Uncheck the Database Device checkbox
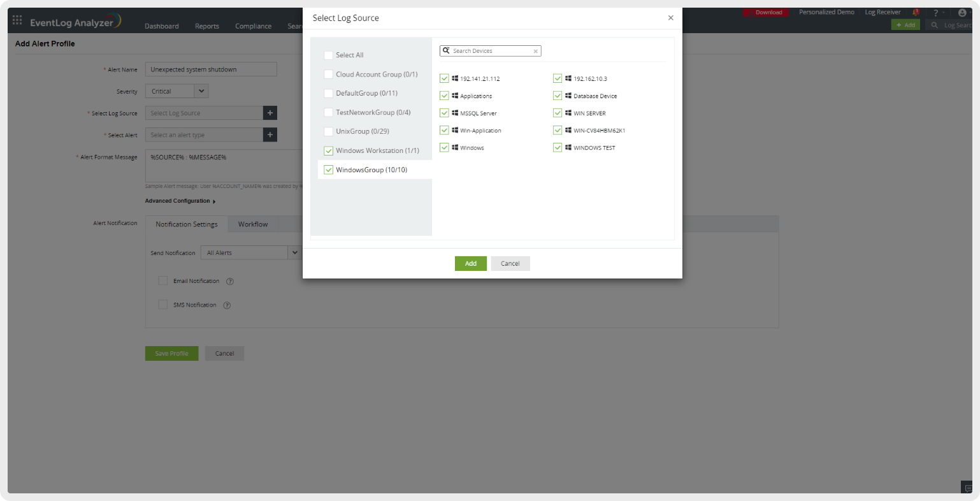Screen dimensions: 980x501 558,96
